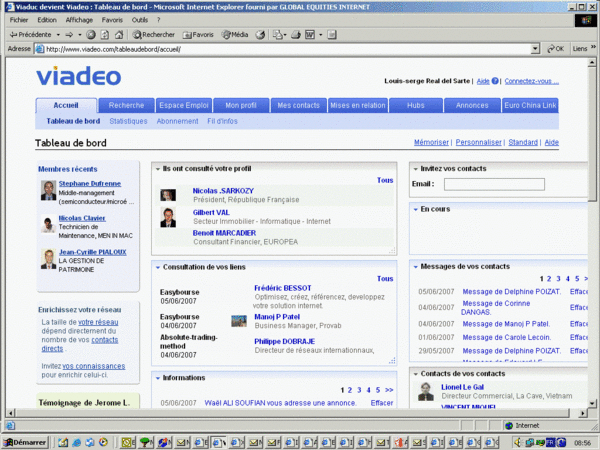Open the Précédente history dropdown arrow
The image size is (600, 450).
58,35
